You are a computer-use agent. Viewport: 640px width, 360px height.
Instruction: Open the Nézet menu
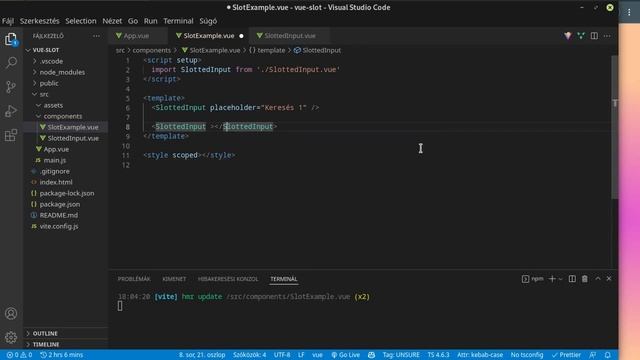click(x=112, y=21)
